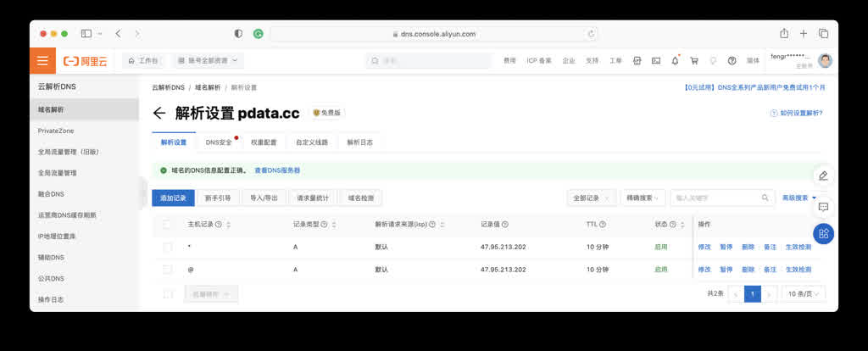Expand the 10 条/页 page size dropdown
This screenshot has width=868, height=351.
click(804, 293)
